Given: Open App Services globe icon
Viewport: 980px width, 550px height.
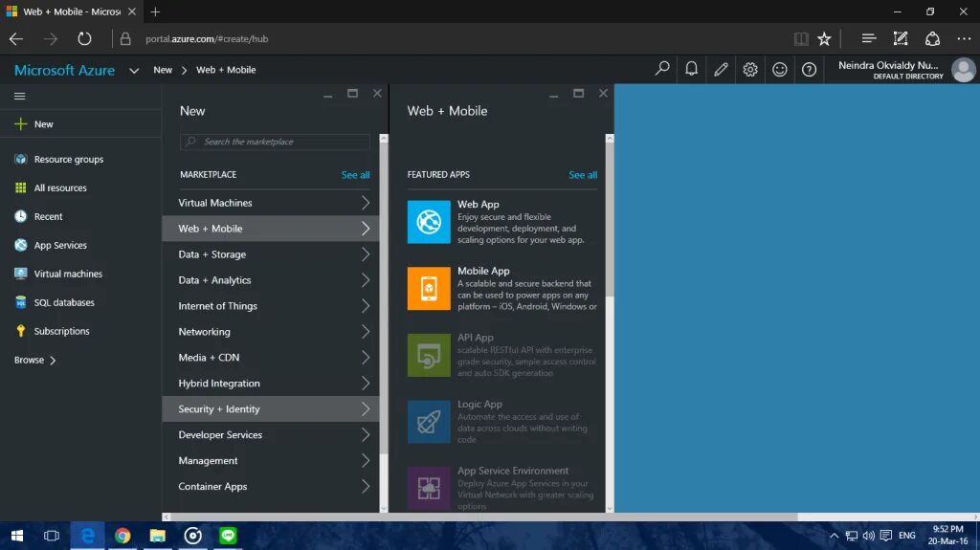Looking at the screenshot, I should pyautogui.click(x=21, y=245).
